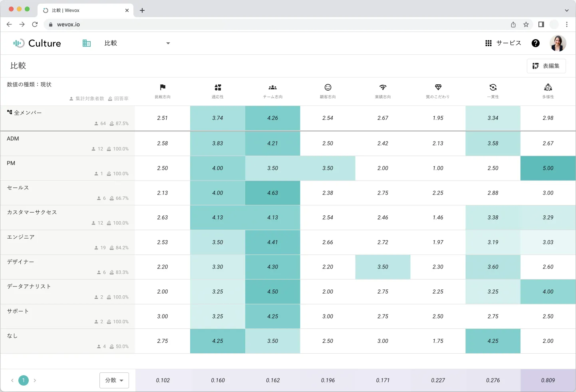Bookmark this page with star icon

point(526,24)
